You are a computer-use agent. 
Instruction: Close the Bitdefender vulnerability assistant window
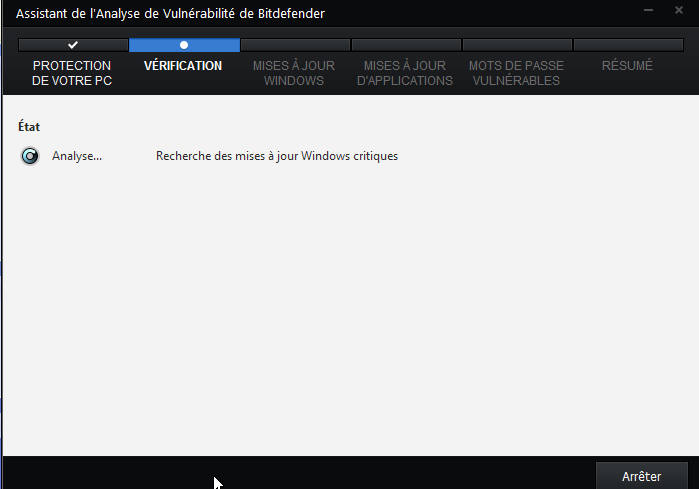coord(678,10)
